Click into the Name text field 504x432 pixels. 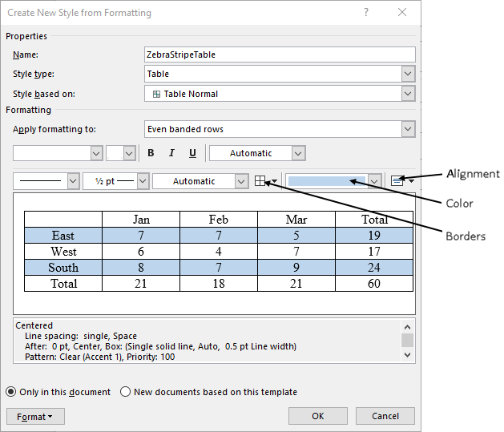point(280,55)
